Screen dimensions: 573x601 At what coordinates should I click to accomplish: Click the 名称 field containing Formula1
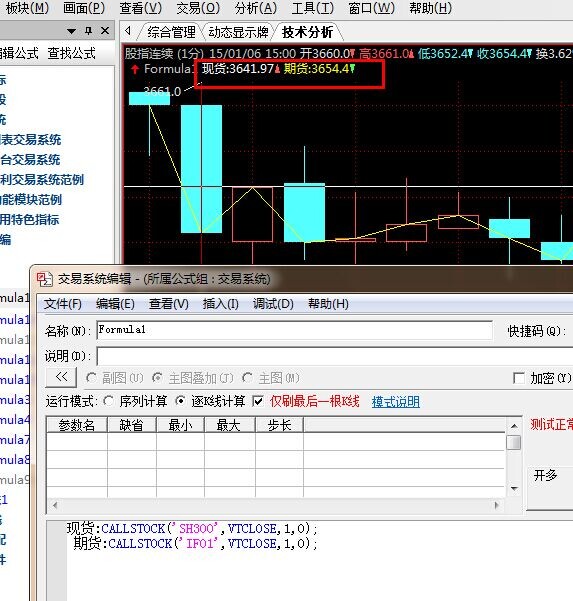click(x=294, y=330)
